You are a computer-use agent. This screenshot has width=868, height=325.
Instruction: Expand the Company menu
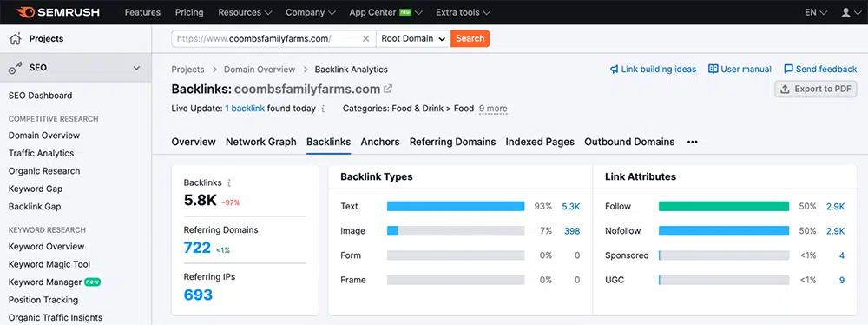311,12
